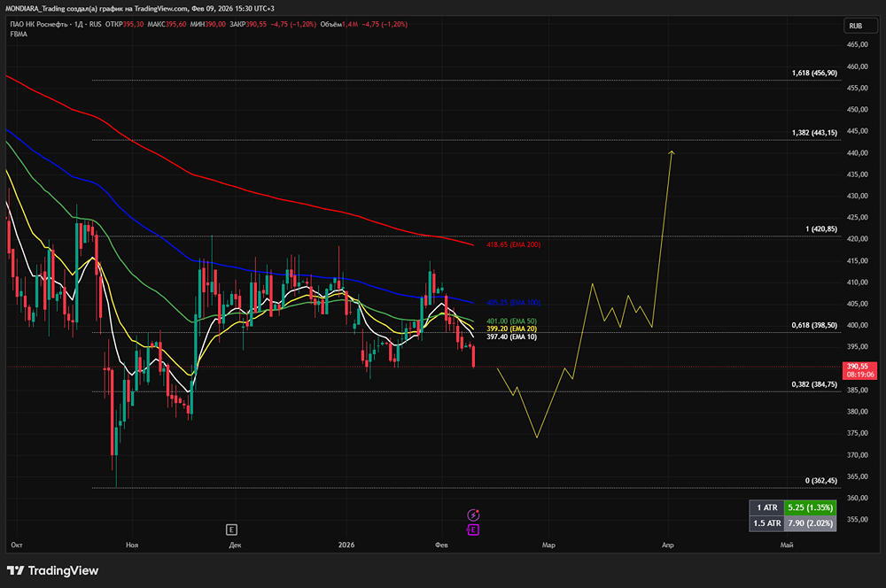
Task: Click the gray earnings E marker near Дек
Action: [231, 530]
